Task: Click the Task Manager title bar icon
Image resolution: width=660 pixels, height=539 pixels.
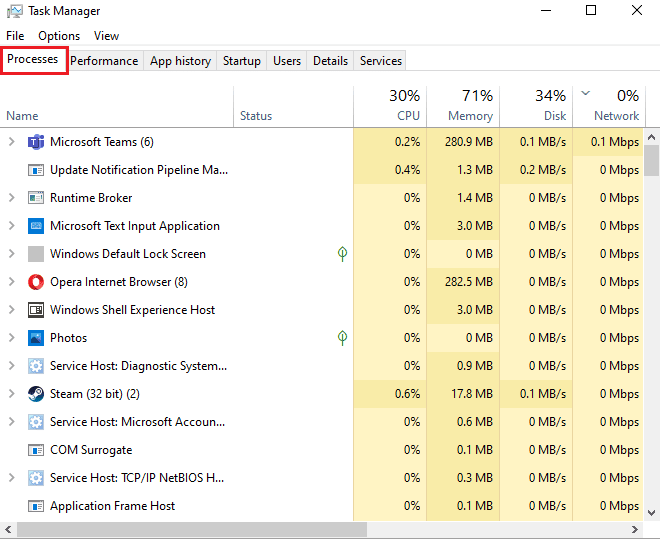Action: 15,11
